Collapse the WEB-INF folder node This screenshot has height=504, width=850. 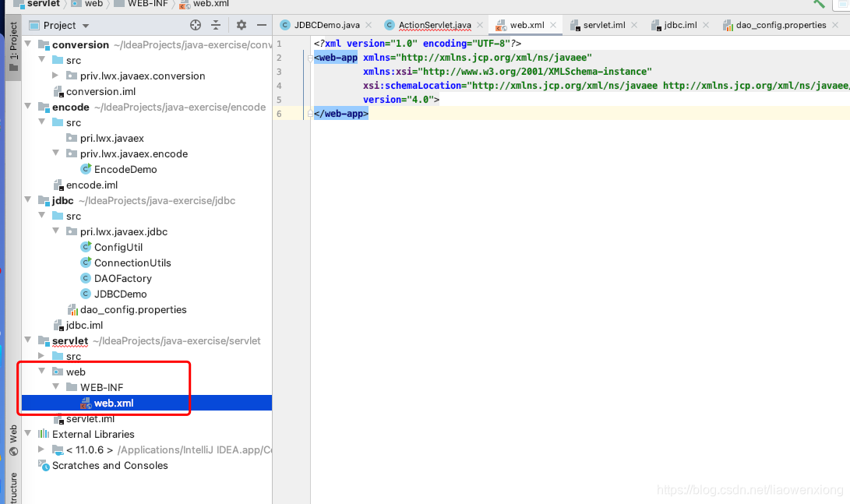coord(55,387)
